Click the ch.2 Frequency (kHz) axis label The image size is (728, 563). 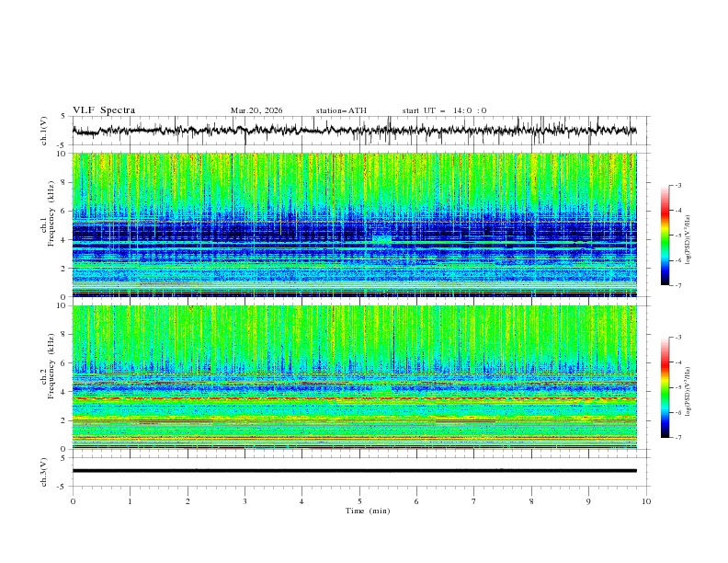tap(52, 367)
